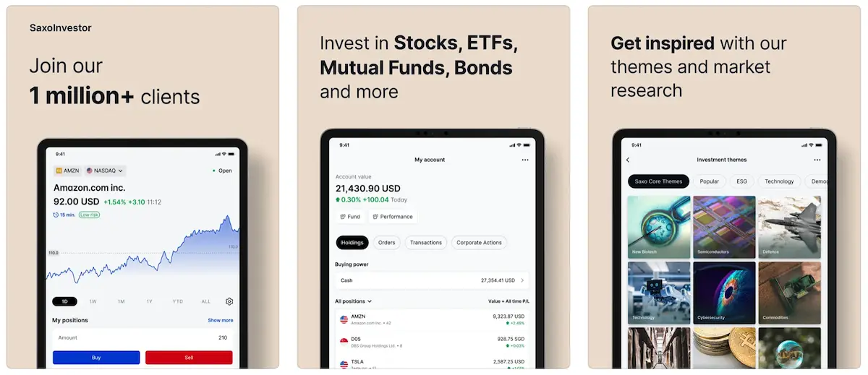Expand the All positions dropdown
868x375 pixels.
[x=354, y=301]
